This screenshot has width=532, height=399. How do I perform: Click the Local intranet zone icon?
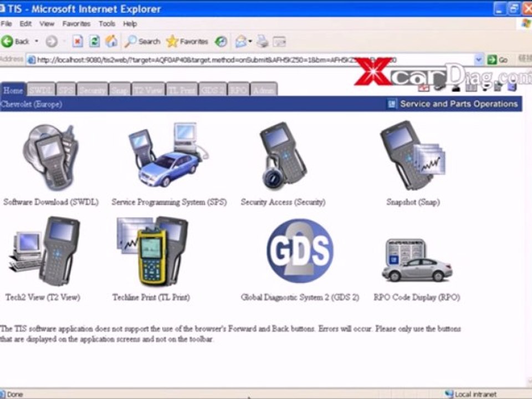coord(449,394)
